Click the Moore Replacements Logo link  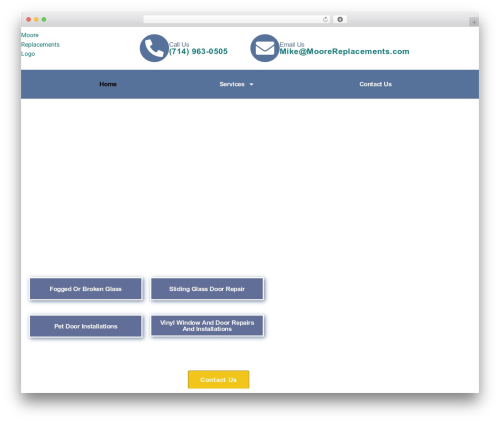pos(40,44)
